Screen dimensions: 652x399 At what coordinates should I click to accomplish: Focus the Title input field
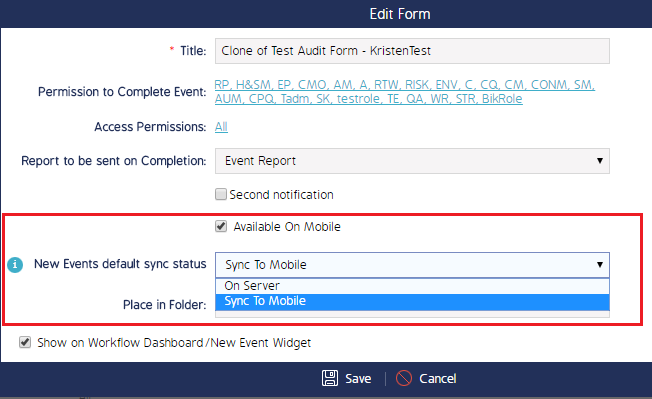(x=412, y=51)
